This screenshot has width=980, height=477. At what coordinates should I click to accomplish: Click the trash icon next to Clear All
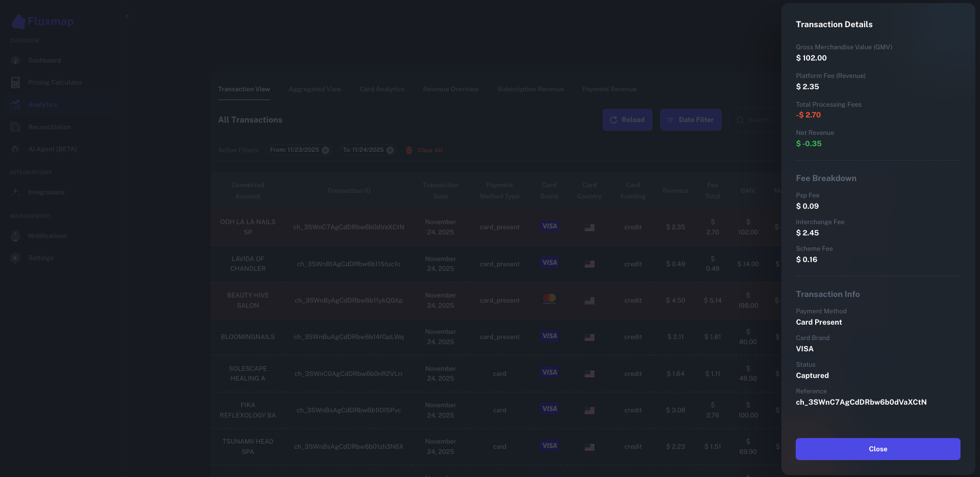tap(409, 150)
